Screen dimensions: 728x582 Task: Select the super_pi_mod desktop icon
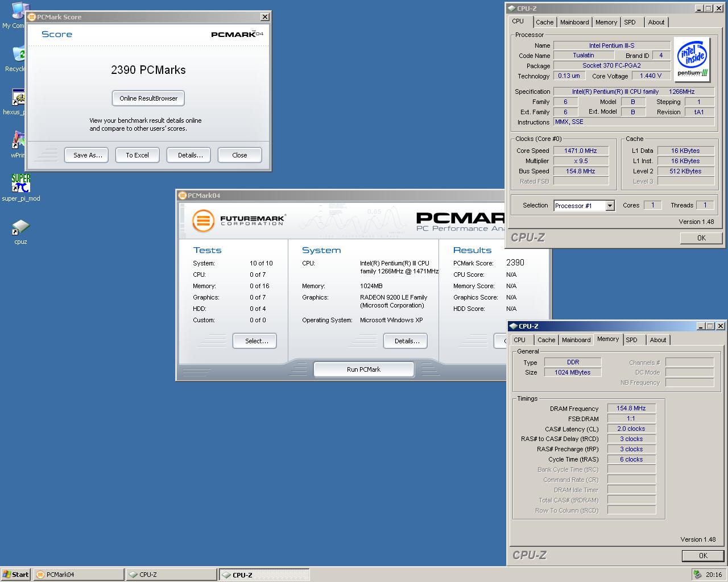coord(20,183)
